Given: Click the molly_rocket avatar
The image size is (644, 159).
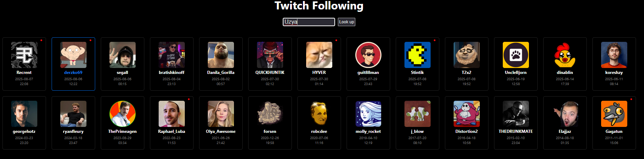Looking at the screenshot, I should coord(368,114).
